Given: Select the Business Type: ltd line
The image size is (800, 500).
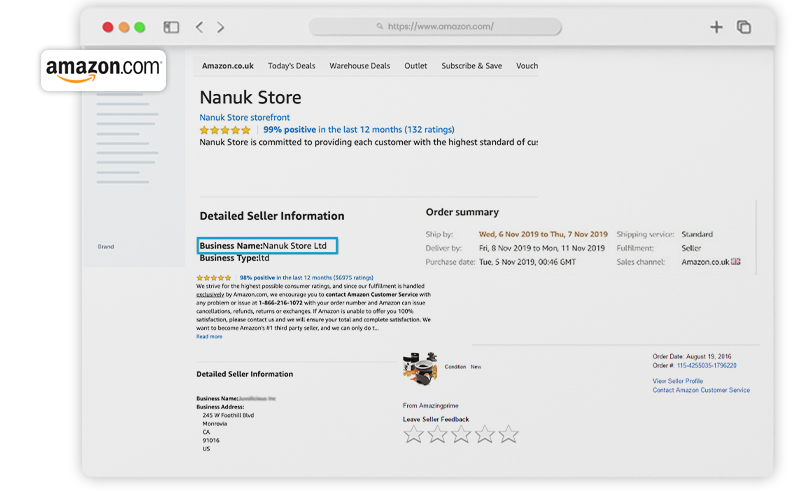Looking at the screenshot, I should (234, 258).
